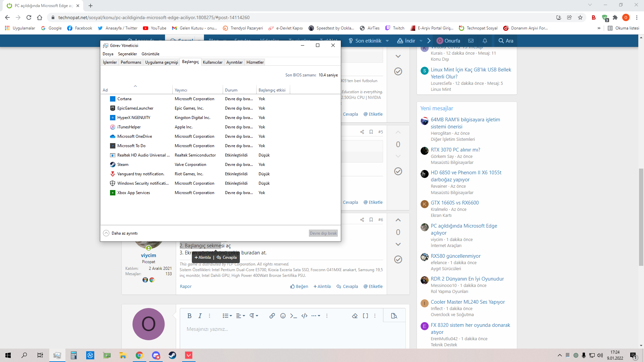Viewport: 644px width, 362px height.
Task: Toggle BB code mode in the editor
Action: pyautogui.click(x=365, y=316)
